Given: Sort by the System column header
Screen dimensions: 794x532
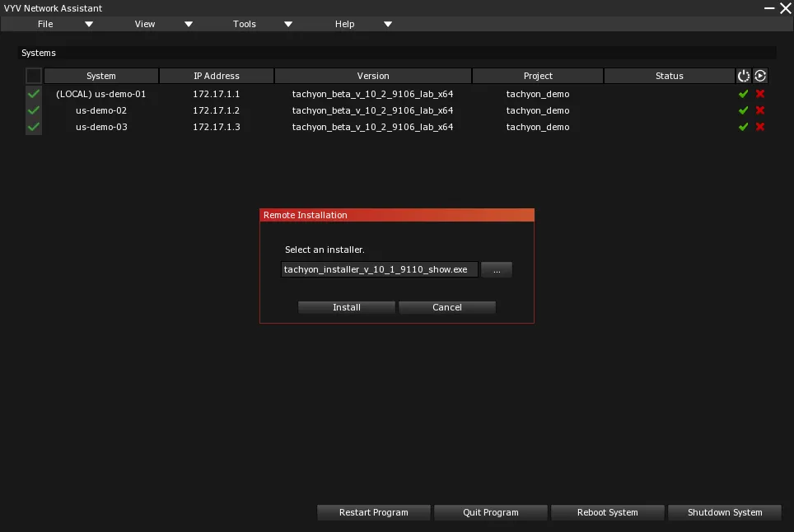Looking at the screenshot, I should (101, 76).
